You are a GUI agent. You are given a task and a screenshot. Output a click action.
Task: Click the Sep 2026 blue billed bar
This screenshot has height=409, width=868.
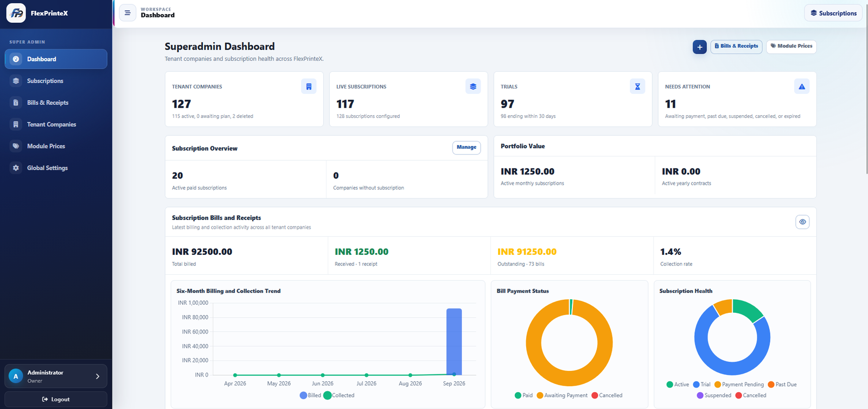(454, 342)
